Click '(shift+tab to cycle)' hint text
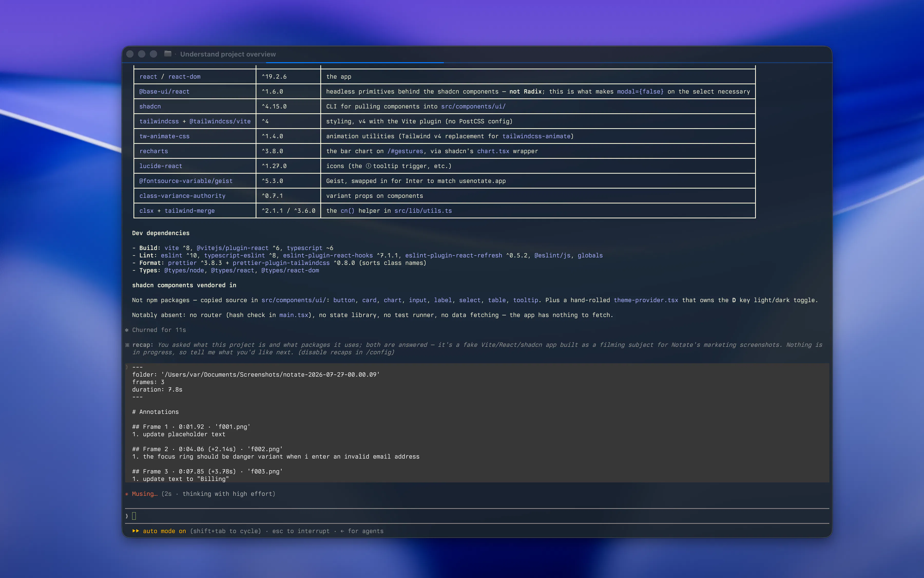924x578 pixels. point(225,531)
